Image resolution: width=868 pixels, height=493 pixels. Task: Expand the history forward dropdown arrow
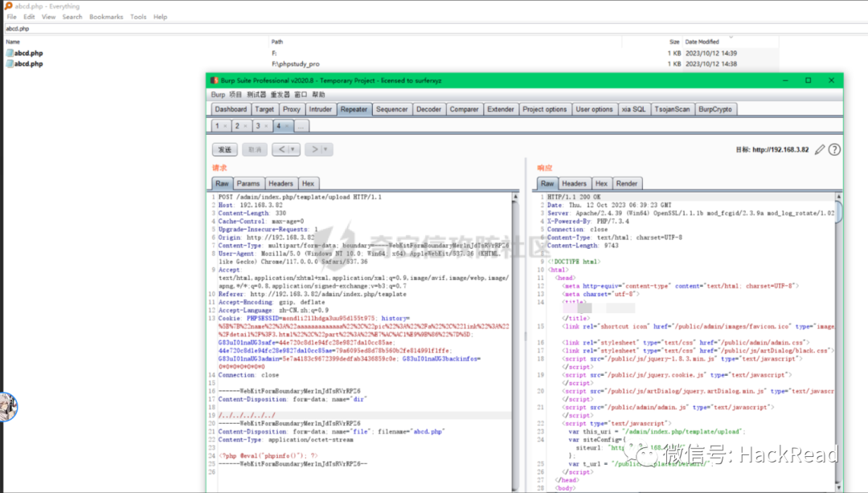[x=326, y=149]
